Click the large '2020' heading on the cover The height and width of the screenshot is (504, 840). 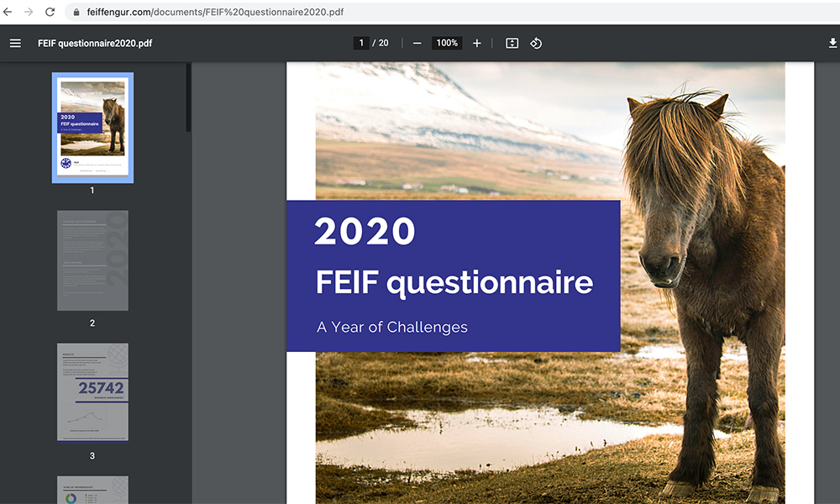365,231
